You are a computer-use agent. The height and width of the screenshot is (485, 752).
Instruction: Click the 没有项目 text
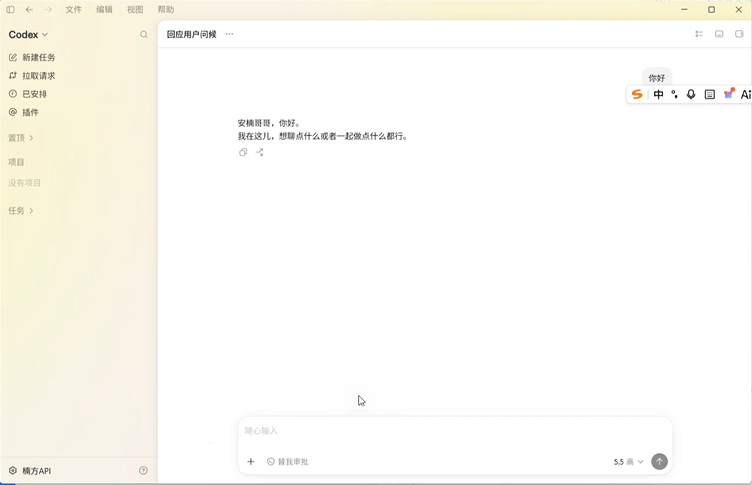coord(24,183)
